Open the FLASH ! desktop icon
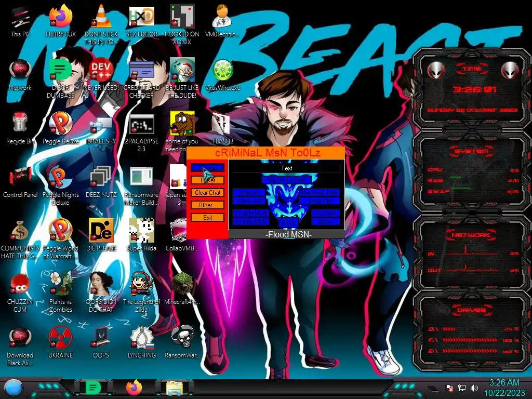The width and height of the screenshot is (532, 399). pos(222,128)
